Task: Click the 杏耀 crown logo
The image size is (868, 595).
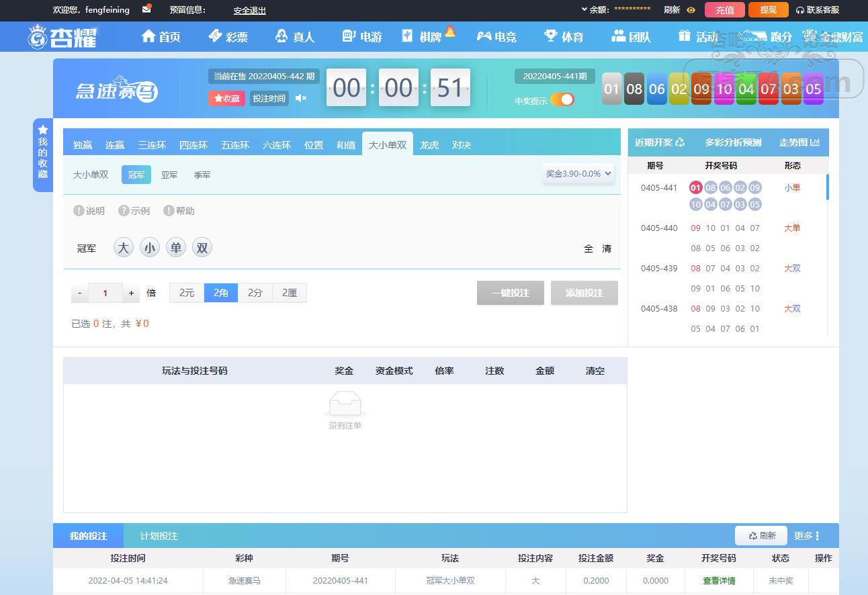Action: [62, 37]
